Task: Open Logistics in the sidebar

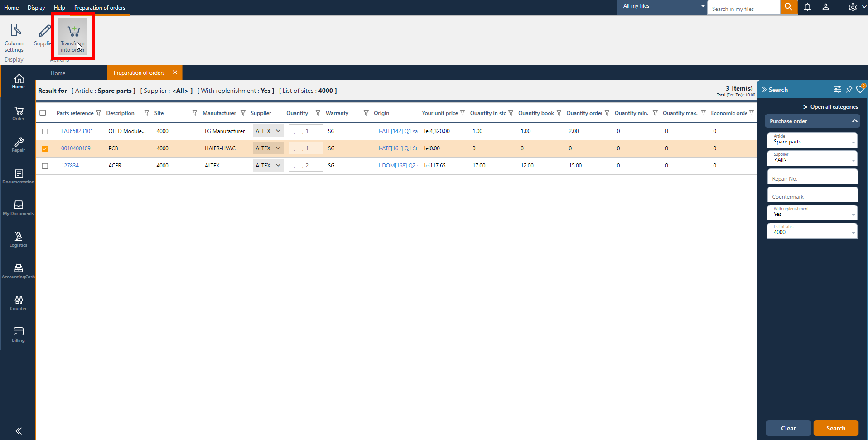Action: point(19,240)
